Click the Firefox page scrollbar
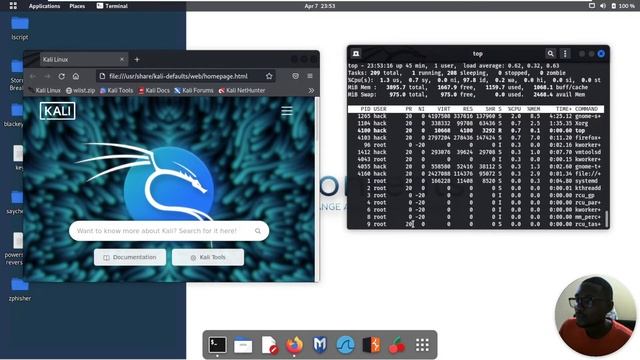Viewport: 640px width, 360px height. click(x=317, y=118)
